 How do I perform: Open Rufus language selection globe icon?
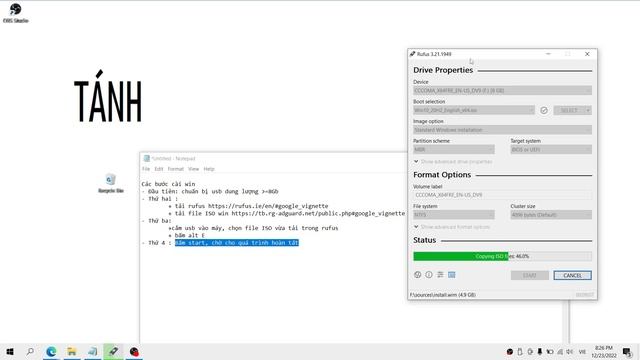[417, 275]
